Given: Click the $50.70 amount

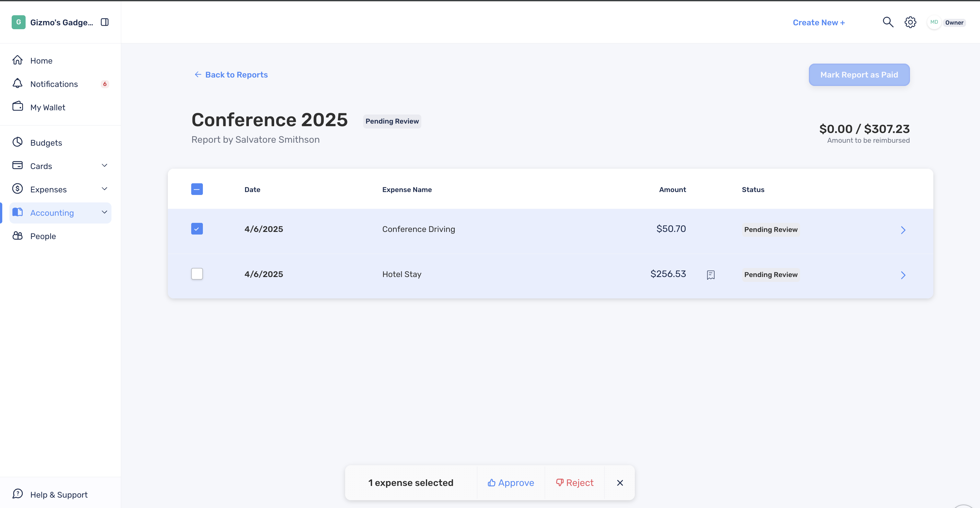Looking at the screenshot, I should click(x=671, y=229).
